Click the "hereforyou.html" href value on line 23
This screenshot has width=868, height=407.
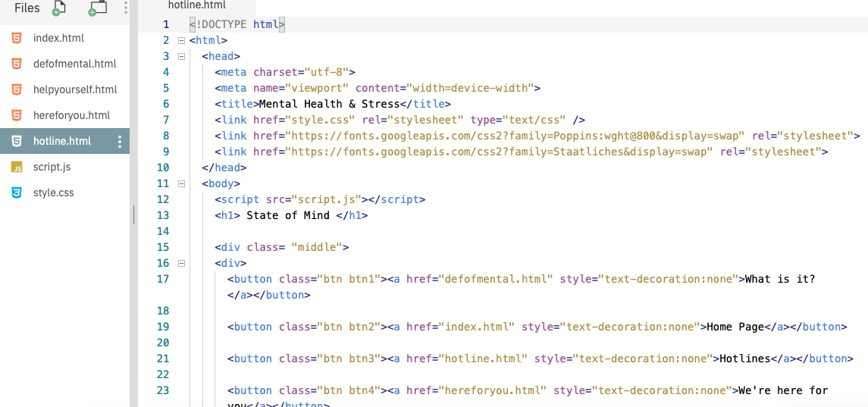tap(492, 390)
